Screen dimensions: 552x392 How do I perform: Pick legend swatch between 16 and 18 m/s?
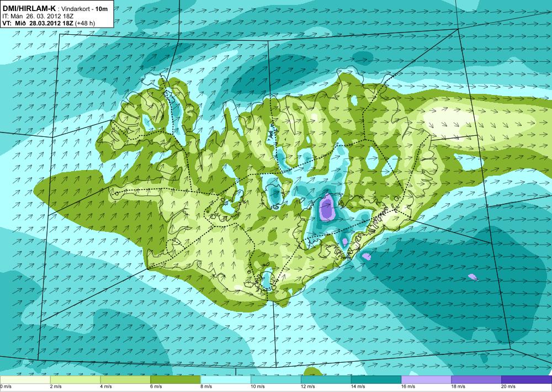pos(426,379)
